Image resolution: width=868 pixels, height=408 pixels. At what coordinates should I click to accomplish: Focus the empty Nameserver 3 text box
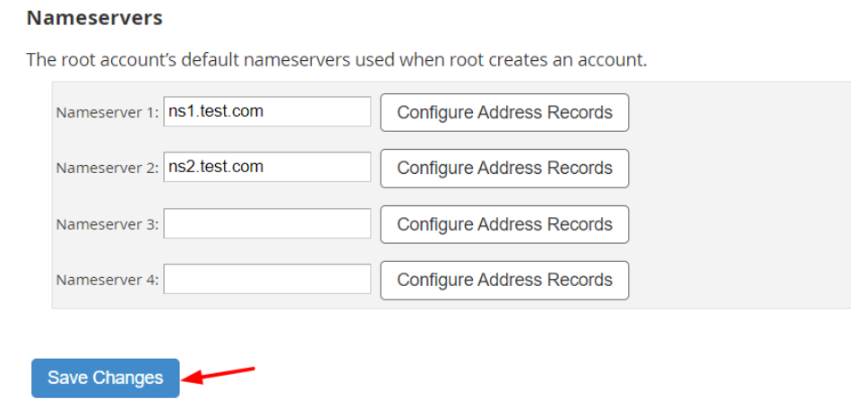pyautogui.click(x=267, y=224)
